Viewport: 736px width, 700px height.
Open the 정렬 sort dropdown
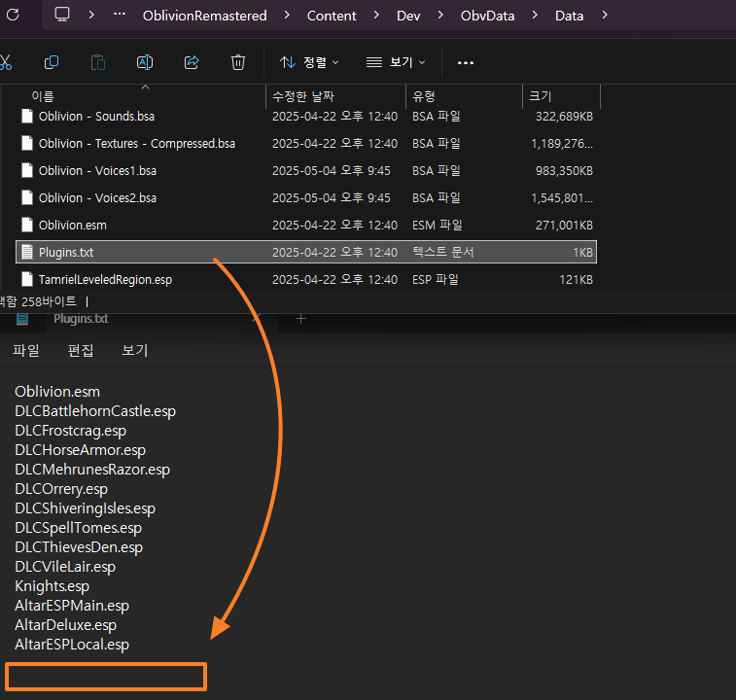click(309, 62)
